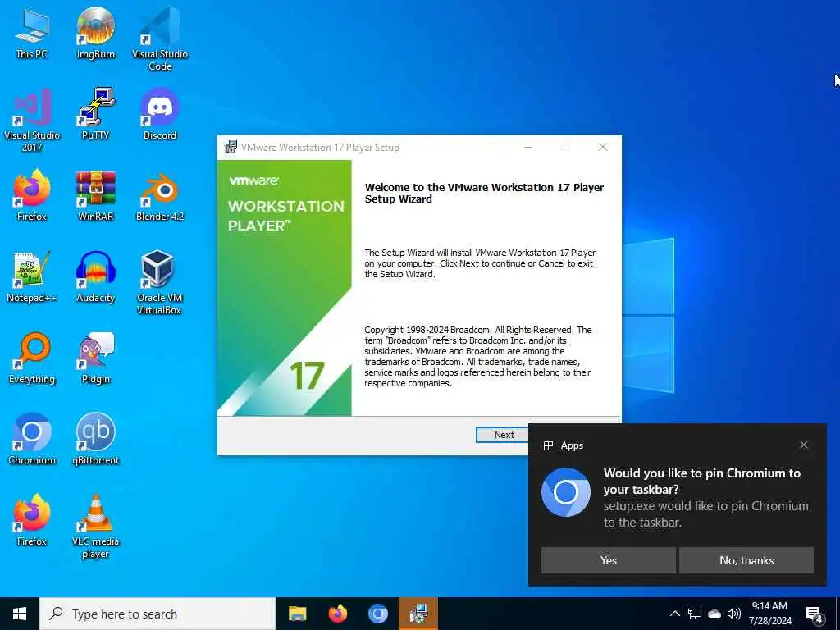The width and height of the screenshot is (840, 630).
Task: Select the Oracle VM VirtualBox icon
Action: click(x=160, y=282)
